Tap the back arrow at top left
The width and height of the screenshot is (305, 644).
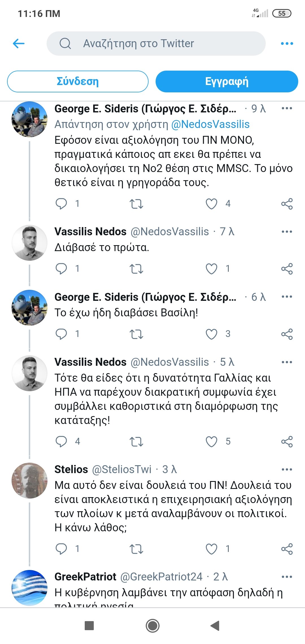tap(19, 43)
